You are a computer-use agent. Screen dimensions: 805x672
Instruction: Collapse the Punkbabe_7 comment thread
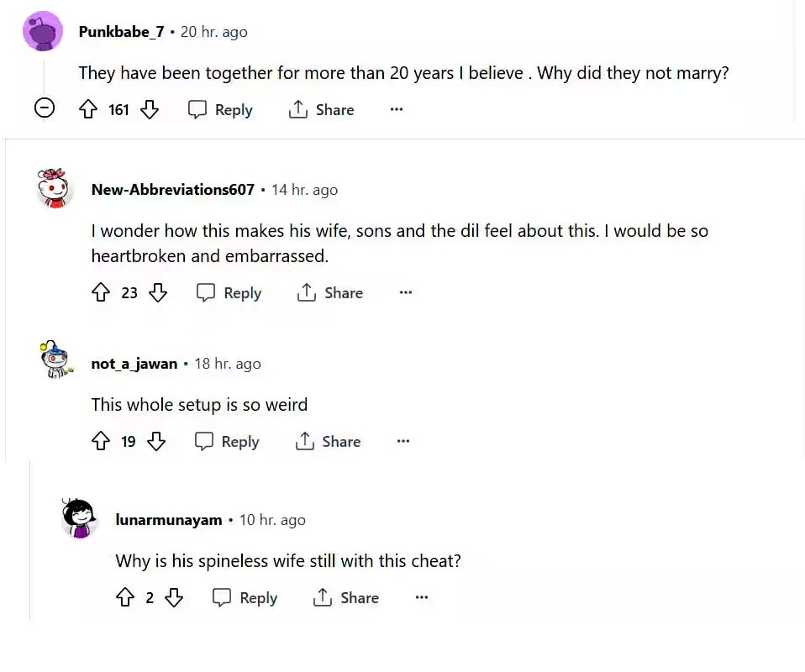[45, 108]
